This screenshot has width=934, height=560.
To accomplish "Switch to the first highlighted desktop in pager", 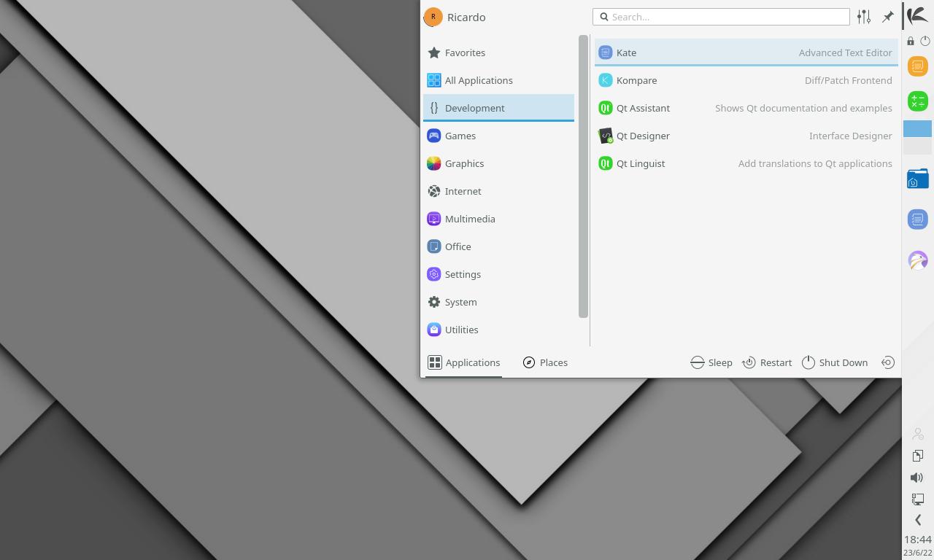I will point(918,128).
